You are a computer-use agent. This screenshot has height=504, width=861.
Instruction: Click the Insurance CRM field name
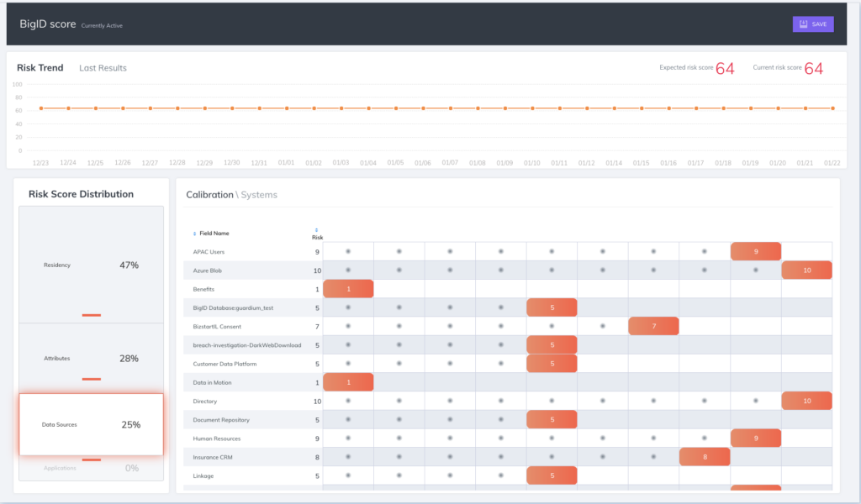(x=213, y=458)
